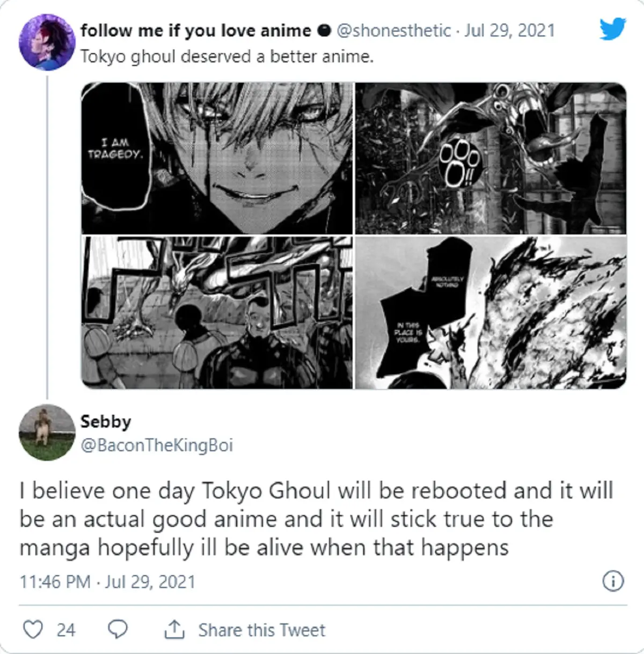Viewport: 644px width, 654px height.
Task: Open replies via the speech bubble icon
Action: pyautogui.click(x=118, y=629)
